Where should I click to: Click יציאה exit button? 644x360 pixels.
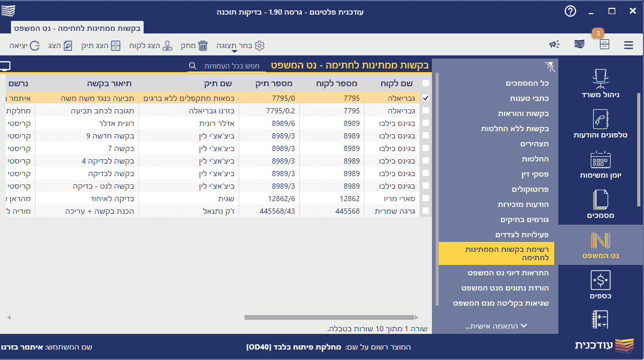pyautogui.click(x=25, y=45)
